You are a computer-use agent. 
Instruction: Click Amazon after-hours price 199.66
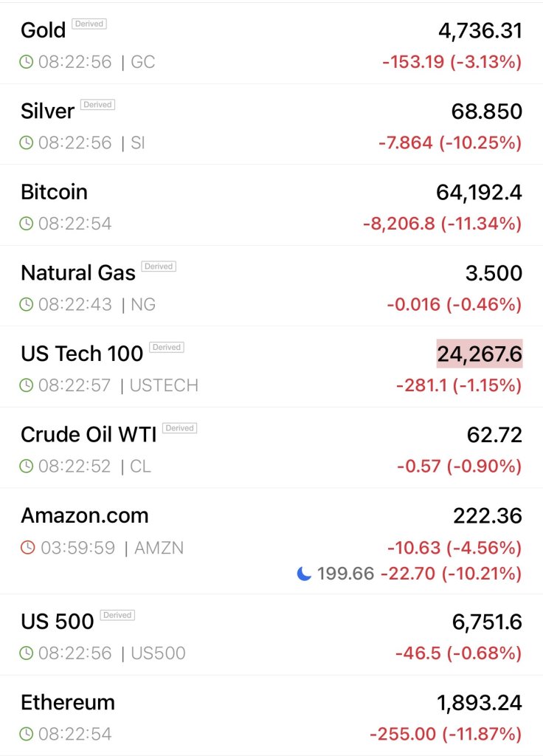345,574
